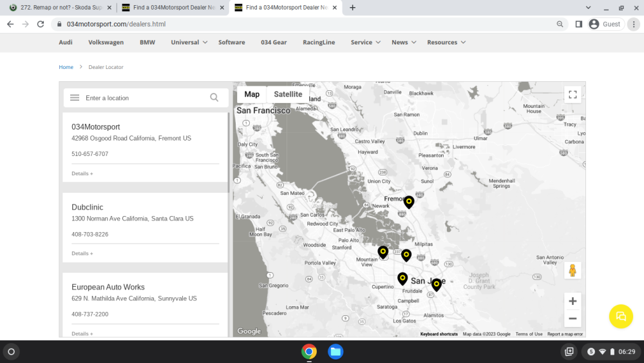The width and height of the screenshot is (644, 363).
Task: Select the map pin near Cupertino
Action: coord(402,279)
